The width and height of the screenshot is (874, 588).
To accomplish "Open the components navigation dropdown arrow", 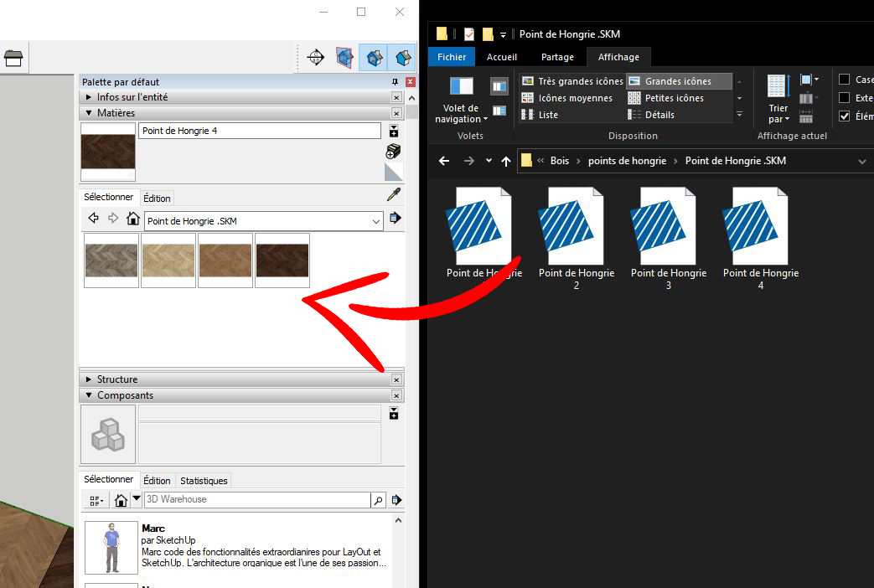I will [x=136, y=499].
